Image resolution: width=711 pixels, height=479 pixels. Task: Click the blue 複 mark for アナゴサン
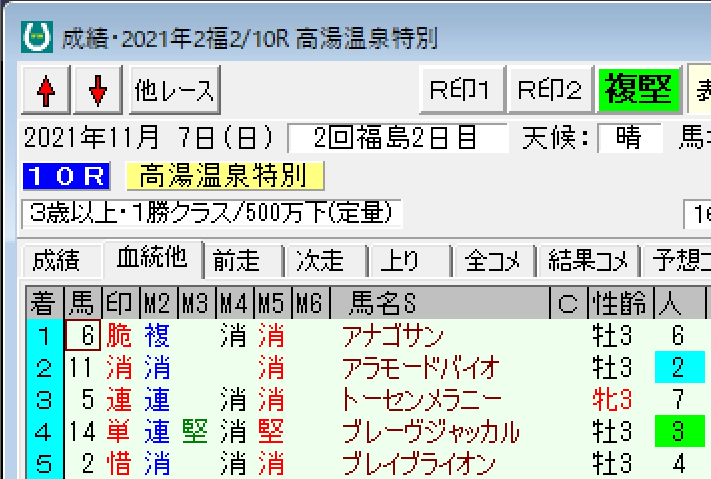(157, 336)
